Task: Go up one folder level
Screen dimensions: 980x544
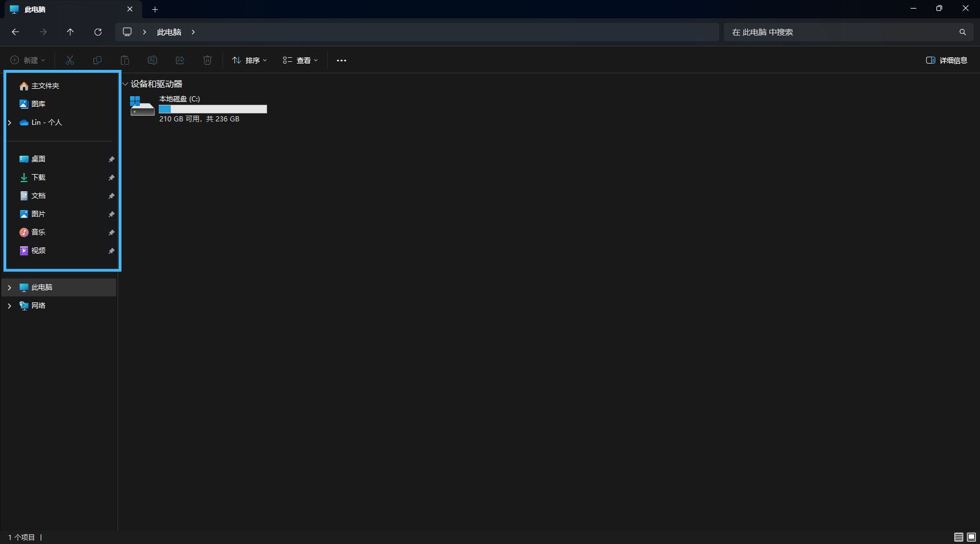Action: click(x=70, y=32)
